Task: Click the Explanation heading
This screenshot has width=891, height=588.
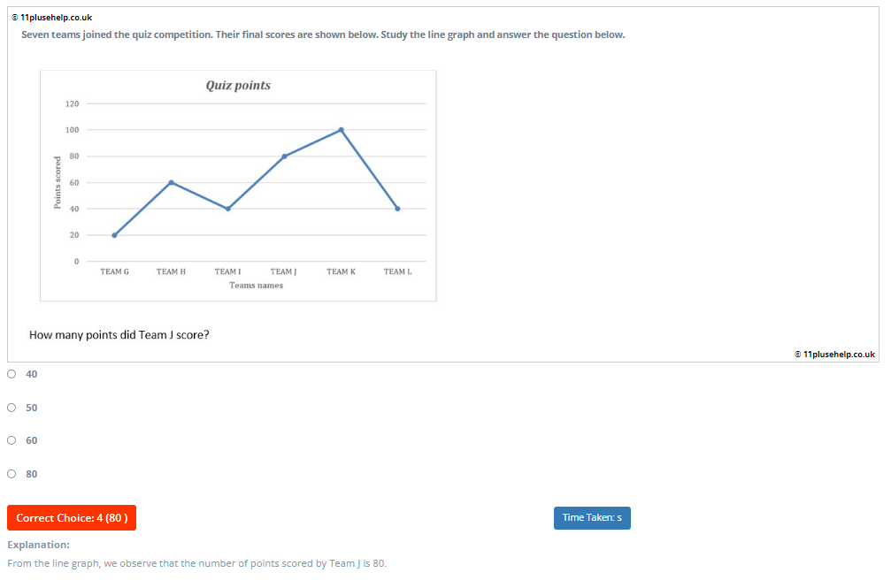Action: [38, 545]
